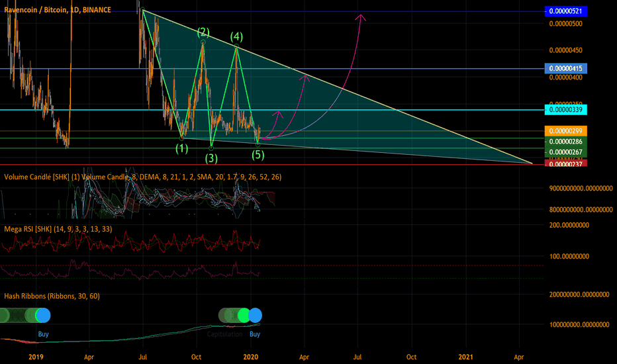617x364 pixels.
Task: Click the 100000000 hash ribbons axis value
Action: (579, 325)
